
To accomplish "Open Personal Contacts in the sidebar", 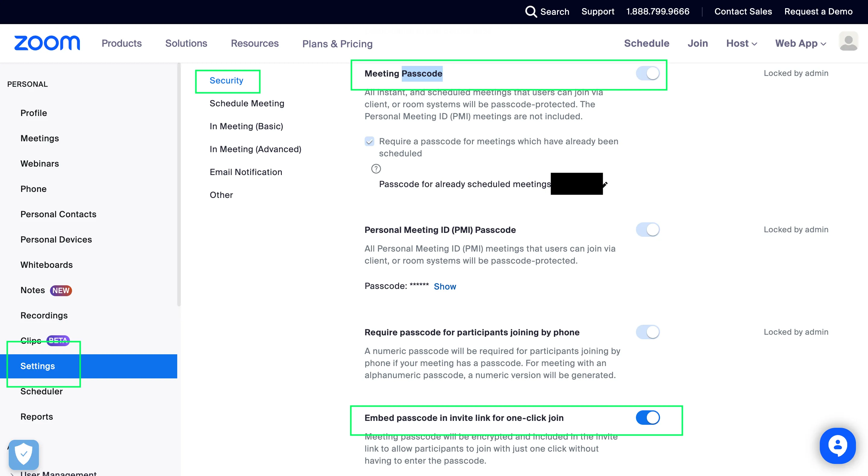I will [x=58, y=214].
